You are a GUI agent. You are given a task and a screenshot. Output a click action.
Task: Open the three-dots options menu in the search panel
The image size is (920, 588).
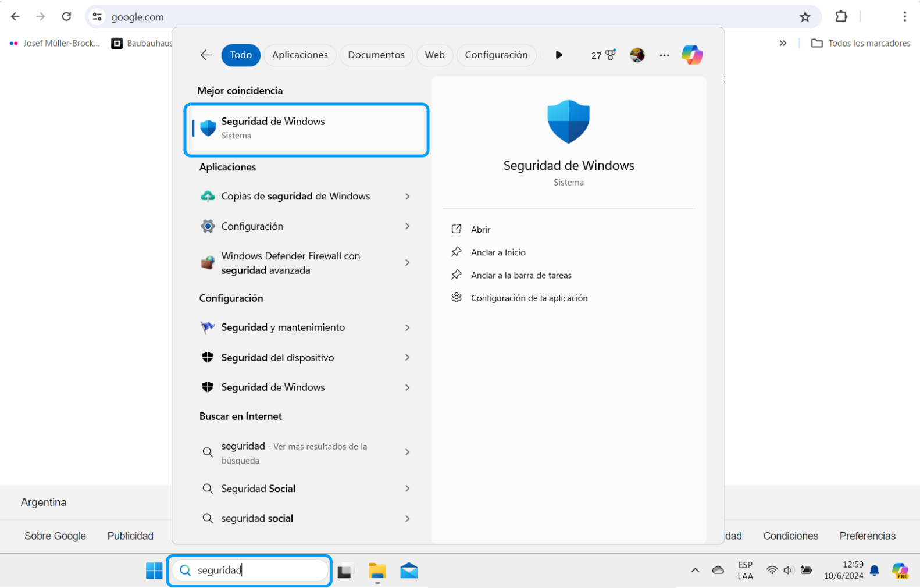pos(664,55)
